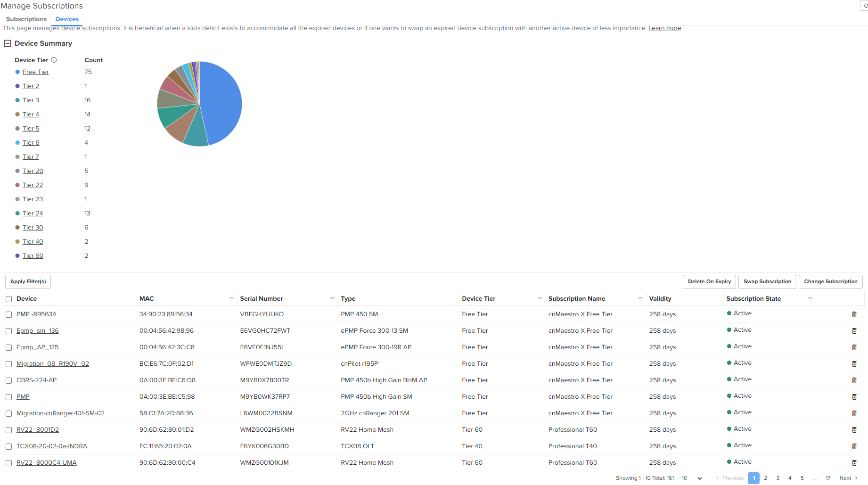Click trash icon for Epmp_sm_136 row
Image resolution: width=868 pixels, height=485 pixels.
tap(854, 331)
